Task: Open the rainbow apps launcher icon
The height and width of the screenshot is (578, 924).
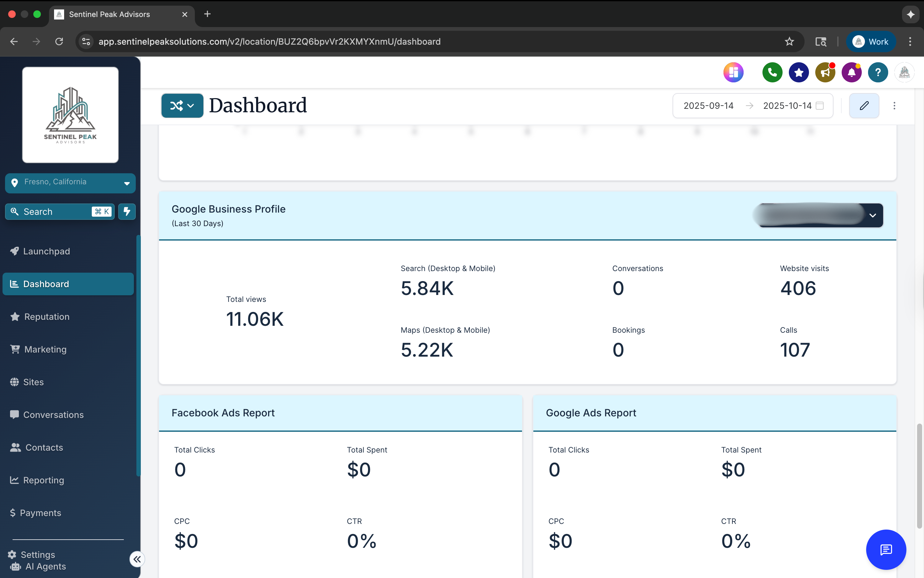Action: 734,72
